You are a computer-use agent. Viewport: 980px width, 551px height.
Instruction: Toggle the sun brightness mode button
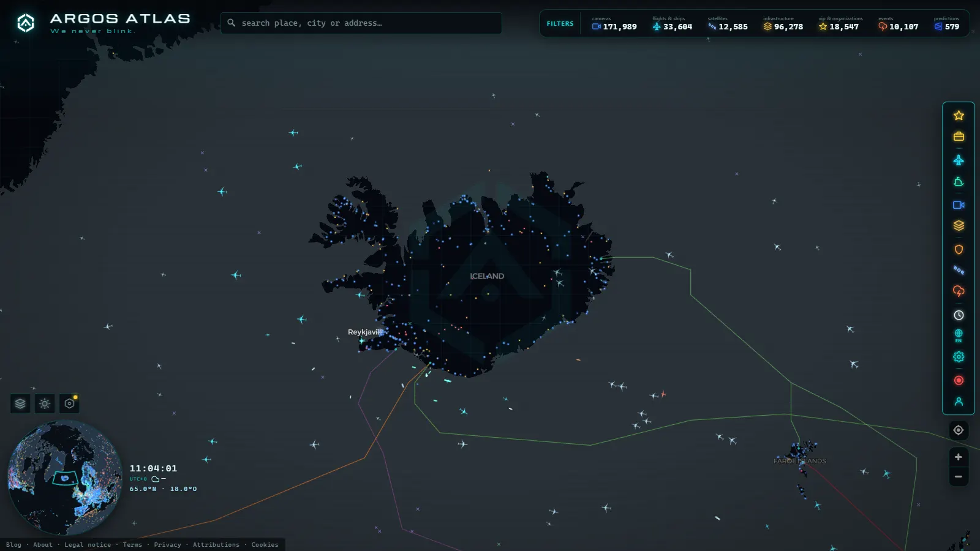(x=45, y=404)
